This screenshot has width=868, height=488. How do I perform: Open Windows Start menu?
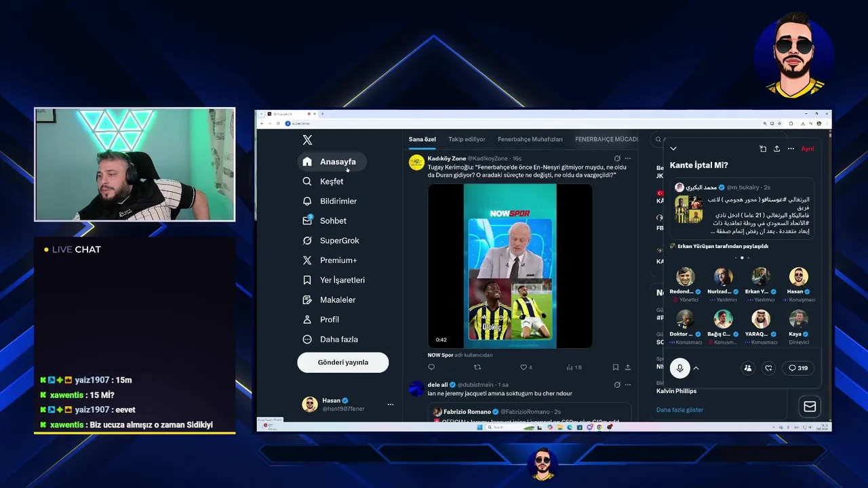[479, 427]
